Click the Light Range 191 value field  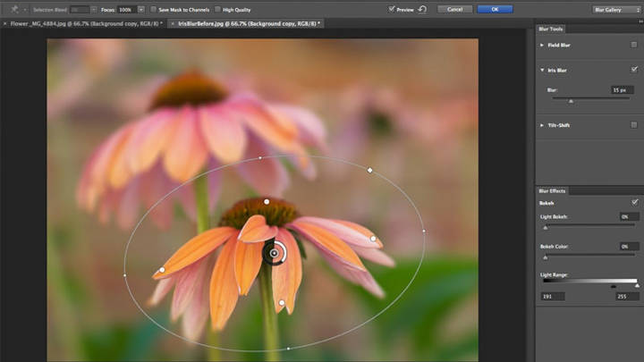coord(553,297)
